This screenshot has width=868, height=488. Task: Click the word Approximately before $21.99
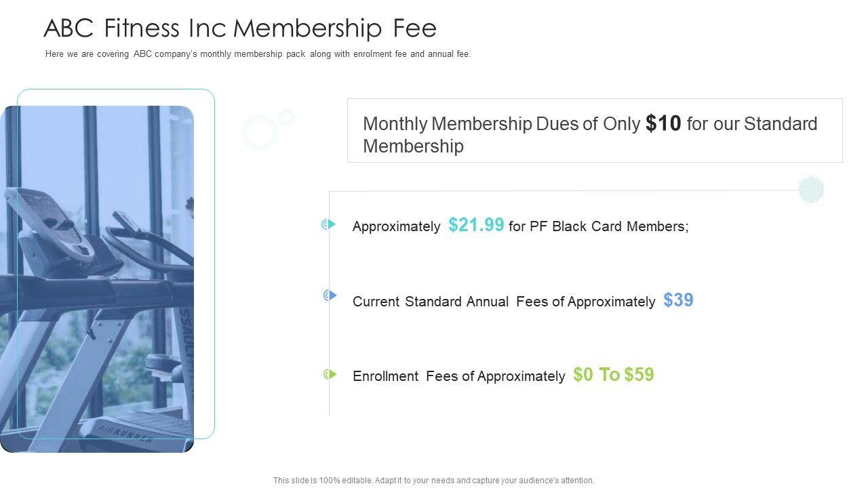[x=397, y=227]
